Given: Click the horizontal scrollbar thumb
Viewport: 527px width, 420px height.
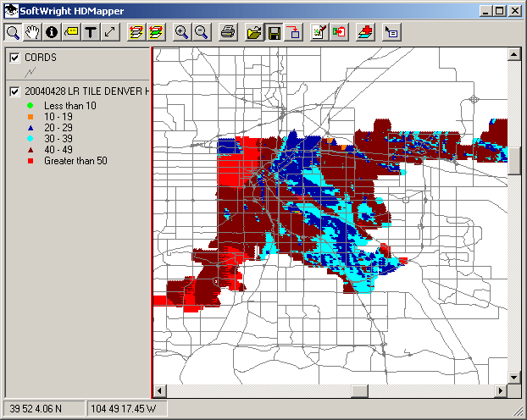Looking at the screenshot, I should 359,390.
